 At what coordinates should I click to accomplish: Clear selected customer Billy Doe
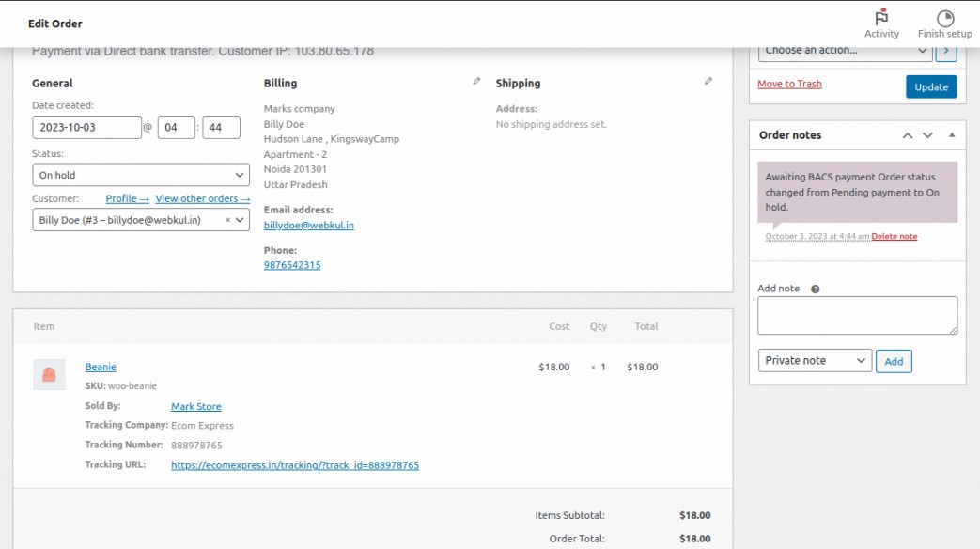227,220
